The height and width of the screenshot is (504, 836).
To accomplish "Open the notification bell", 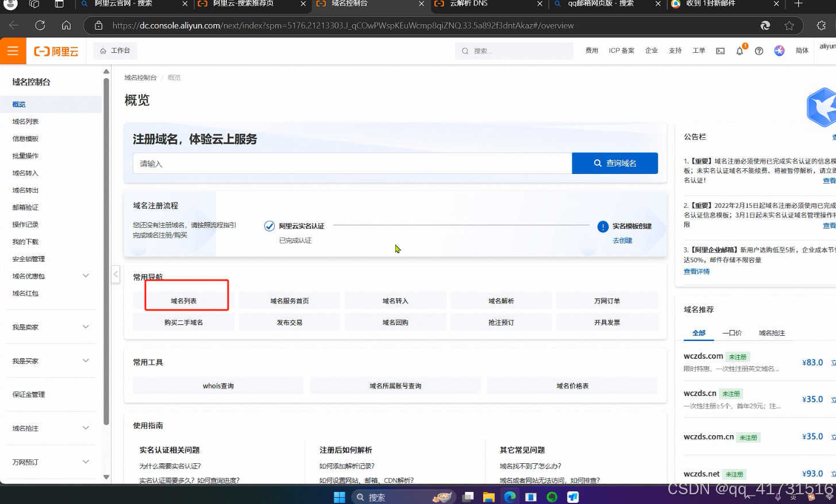I will pos(740,51).
